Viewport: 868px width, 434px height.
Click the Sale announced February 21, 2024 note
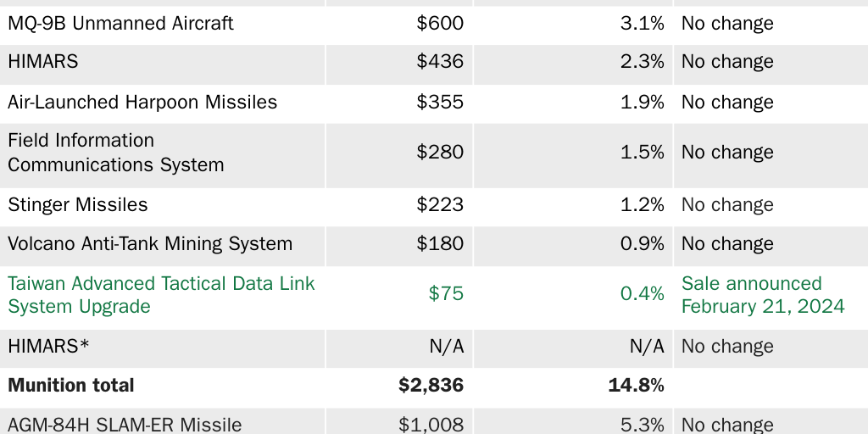click(763, 294)
